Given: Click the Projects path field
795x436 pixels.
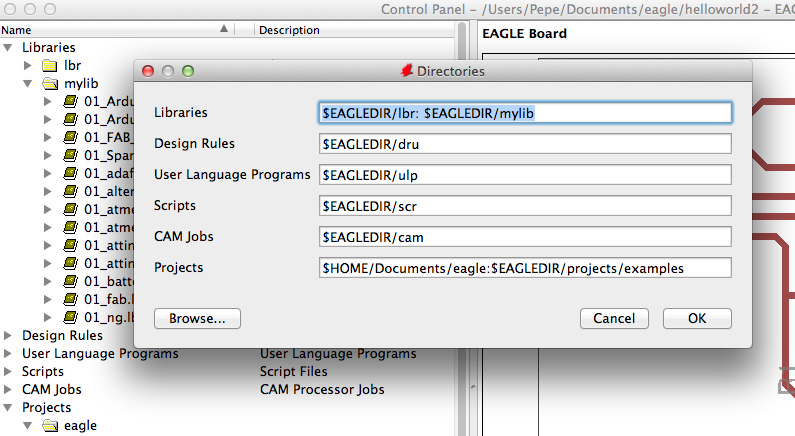Looking at the screenshot, I should (525, 268).
